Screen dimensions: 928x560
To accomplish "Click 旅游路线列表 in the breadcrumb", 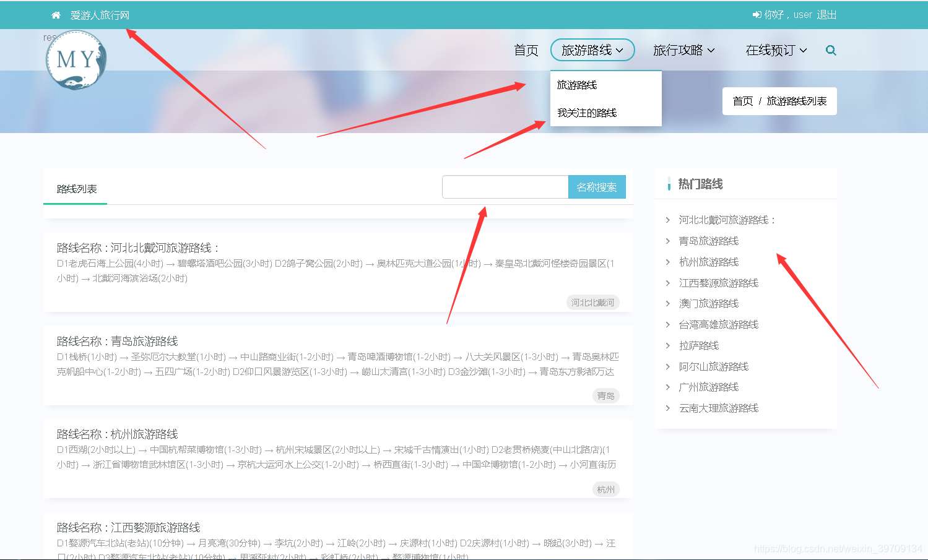I will pos(797,101).
